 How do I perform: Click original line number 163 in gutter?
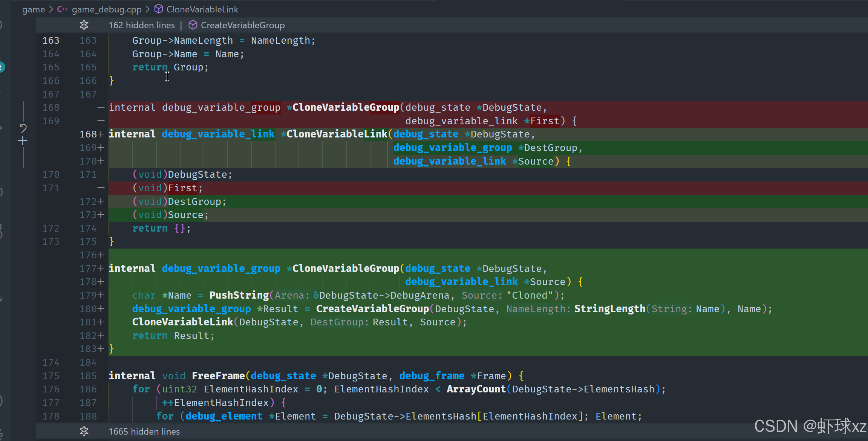click(x=51, y=40)
